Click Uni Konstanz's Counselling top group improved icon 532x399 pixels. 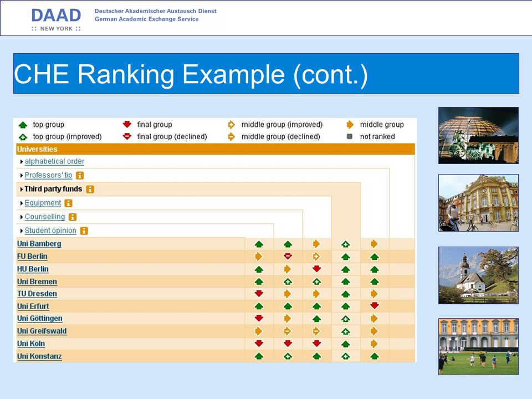click(x=288, y=356)
